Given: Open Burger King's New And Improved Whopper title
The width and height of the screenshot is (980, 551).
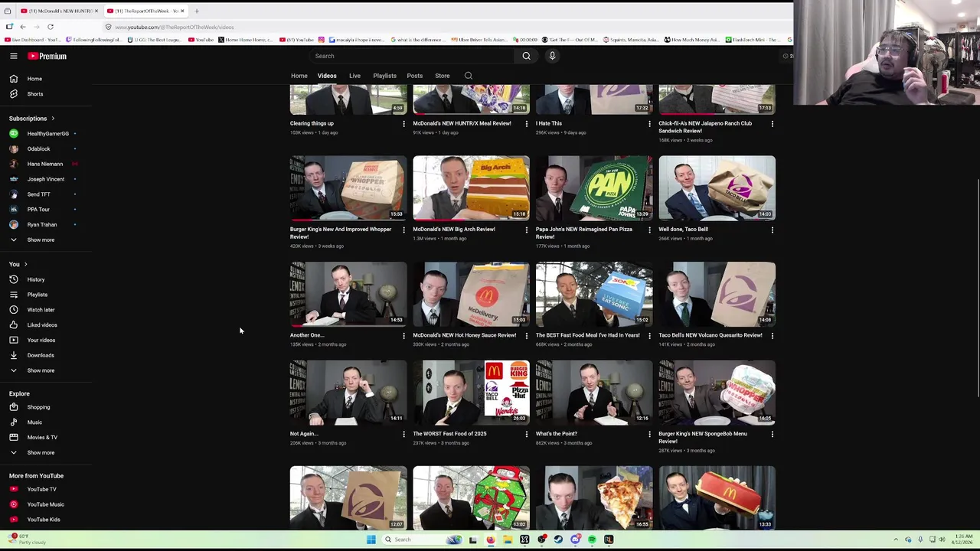Looking at the screenshot, I should click(x=341, y=233).
